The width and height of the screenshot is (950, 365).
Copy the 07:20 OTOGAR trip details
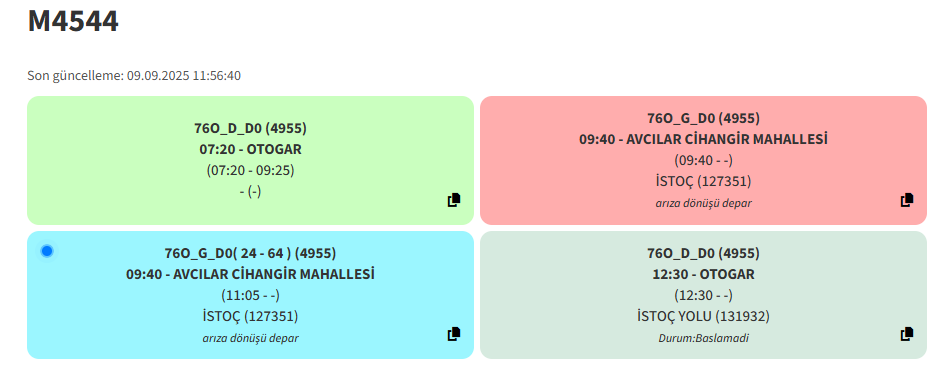pyautogui.click(x=454, y=200)
